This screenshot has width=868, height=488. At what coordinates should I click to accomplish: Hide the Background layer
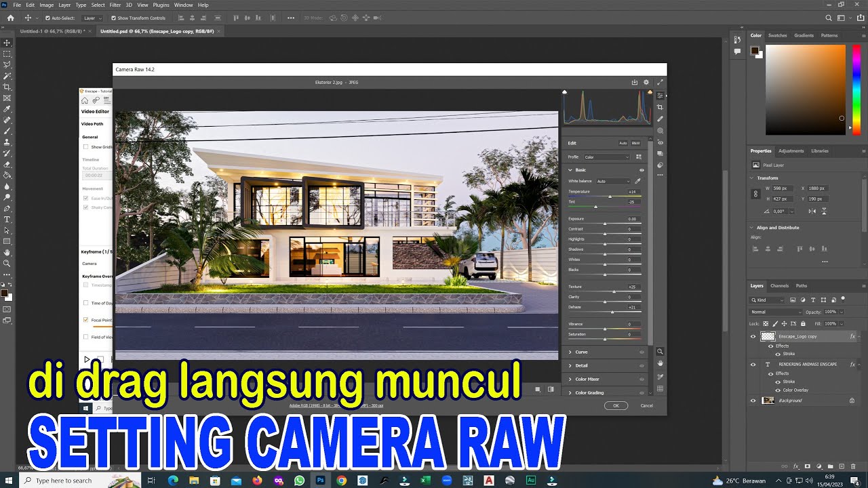[x=753, y=401]
